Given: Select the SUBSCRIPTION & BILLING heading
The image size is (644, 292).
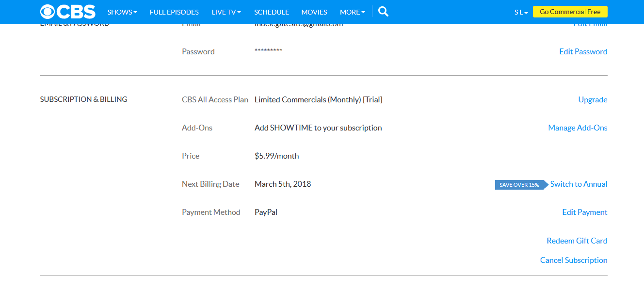Looking at the screenshot, I should tap(83, 99).
